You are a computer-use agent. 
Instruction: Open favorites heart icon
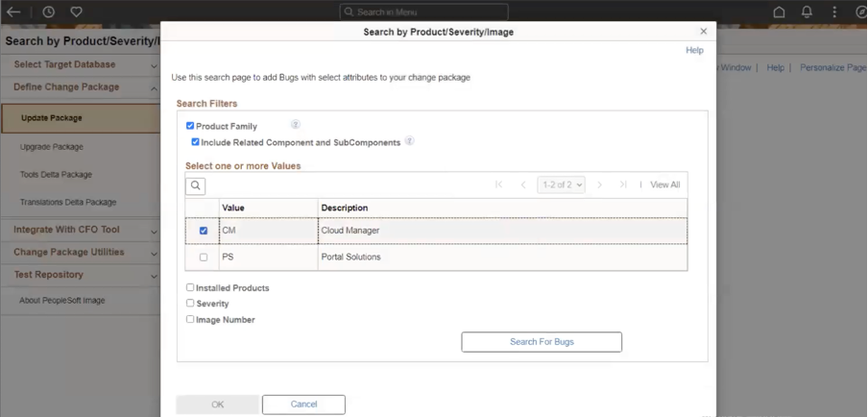76,12
